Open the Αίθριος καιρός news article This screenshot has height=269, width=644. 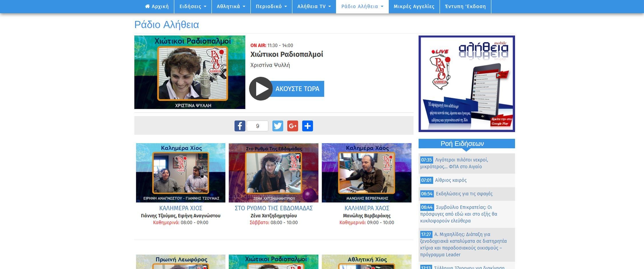coord(451,180)
